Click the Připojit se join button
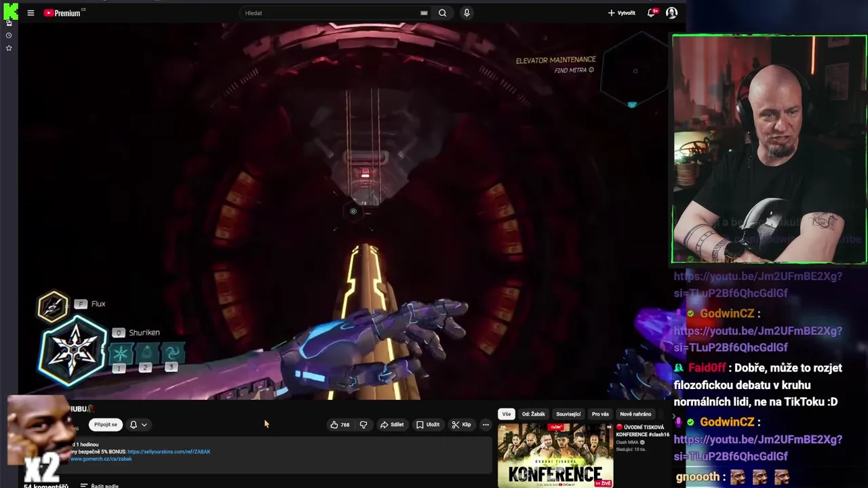 (x=105, y=424)
